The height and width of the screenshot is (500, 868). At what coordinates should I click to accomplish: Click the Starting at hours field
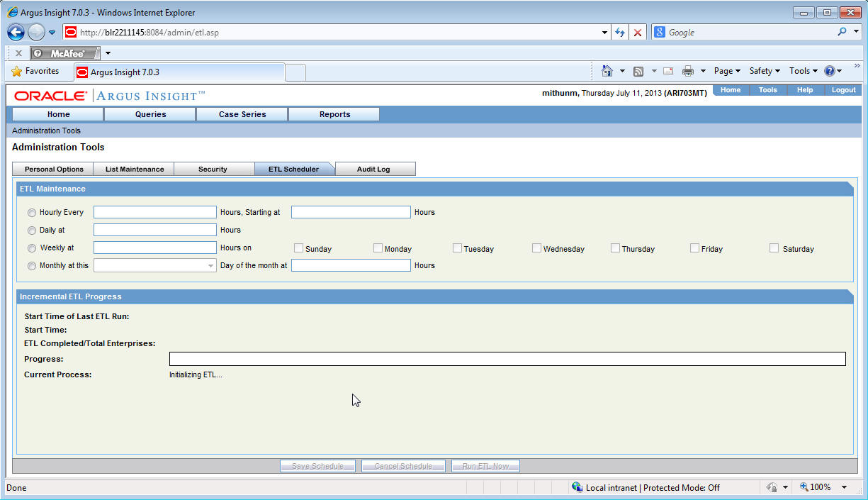(351, 212)
